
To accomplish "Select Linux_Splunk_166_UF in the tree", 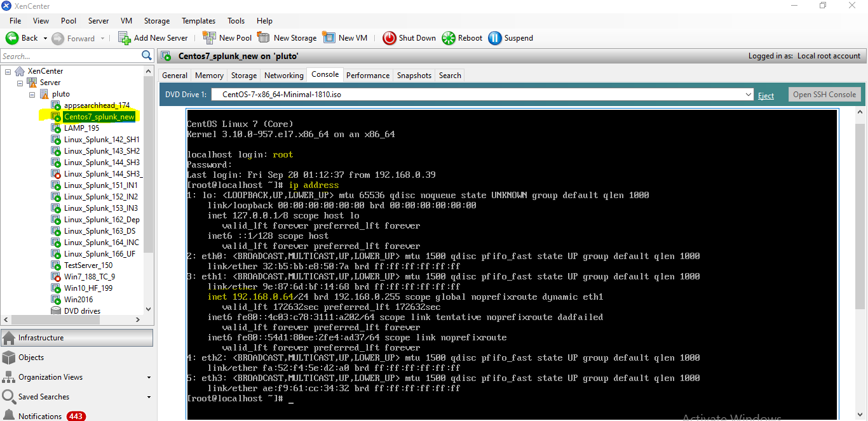I will [x=100, y=254].
